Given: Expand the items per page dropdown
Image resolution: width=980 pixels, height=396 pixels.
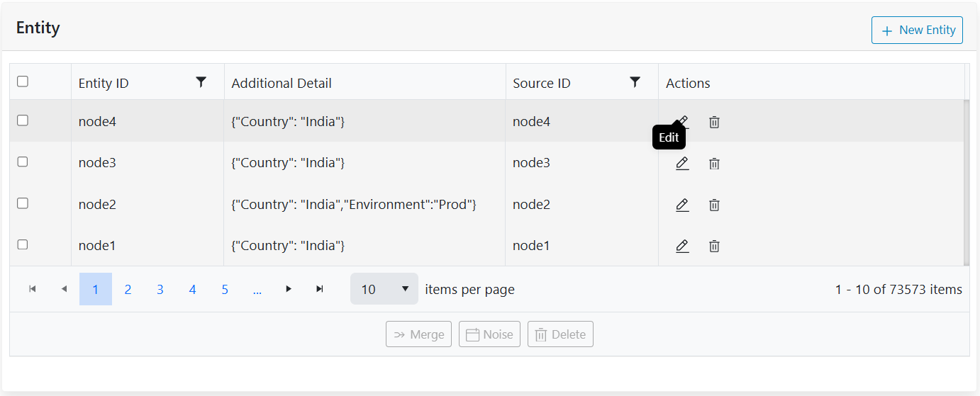Looking at the screenshot, I should (384, 289).
